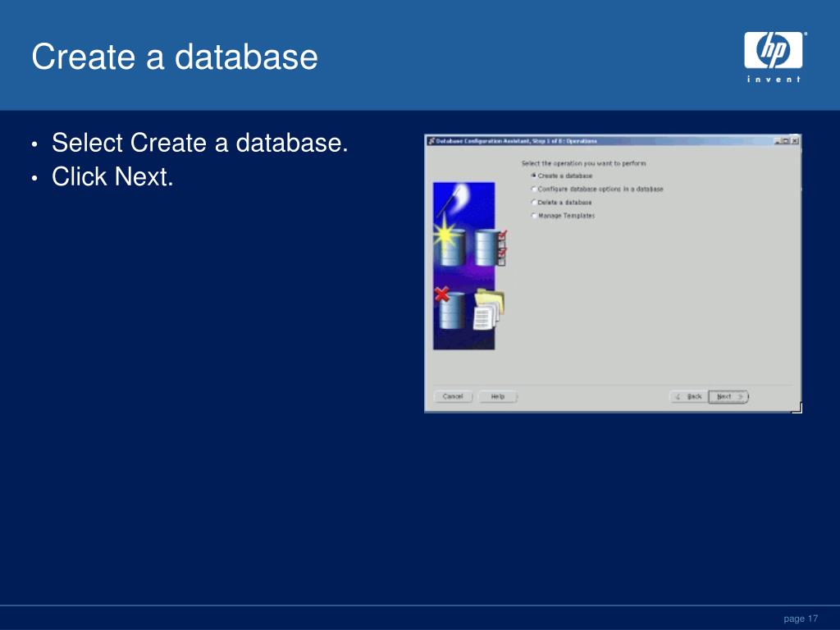The image size is (840, 630).
Task: Minimize the Database Configuration Assistant window
Action: click(x=778, y=141)
